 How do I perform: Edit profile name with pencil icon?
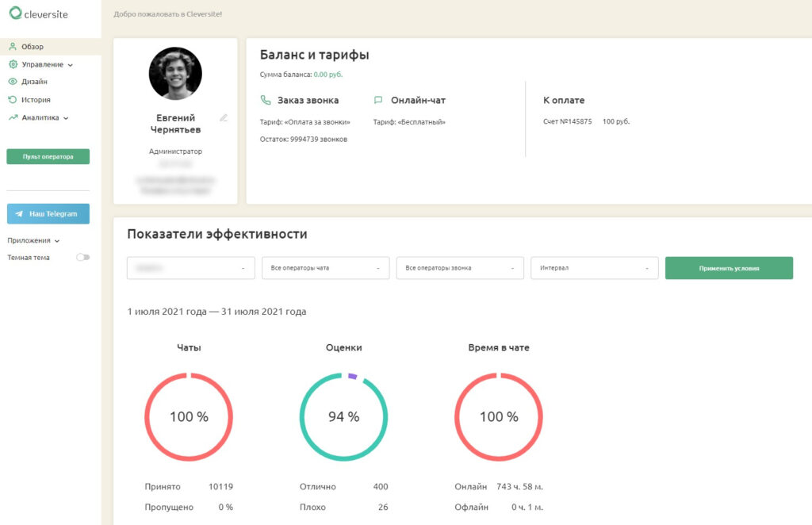coord(223,118)
